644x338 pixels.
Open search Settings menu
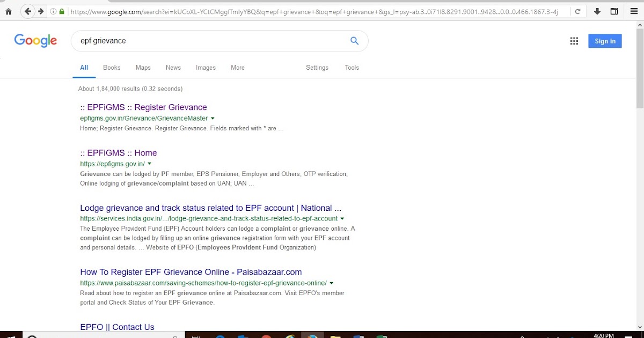[317, 68]
